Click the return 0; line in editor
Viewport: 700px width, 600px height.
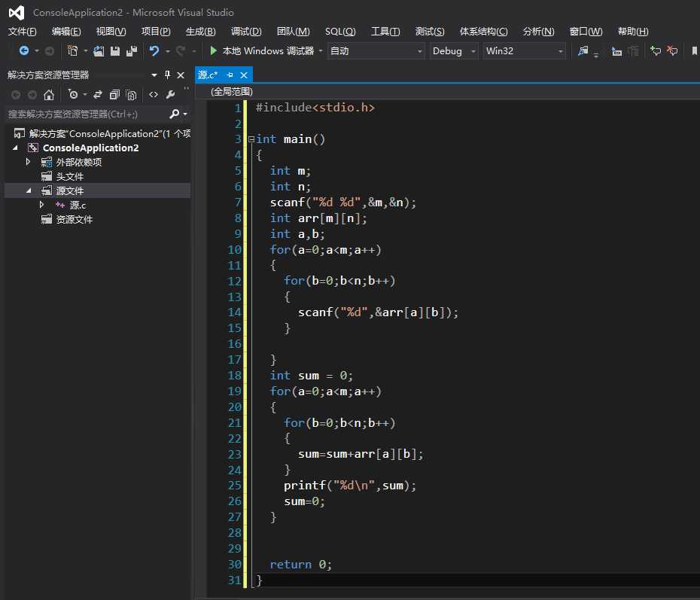(x=300, y=565)
